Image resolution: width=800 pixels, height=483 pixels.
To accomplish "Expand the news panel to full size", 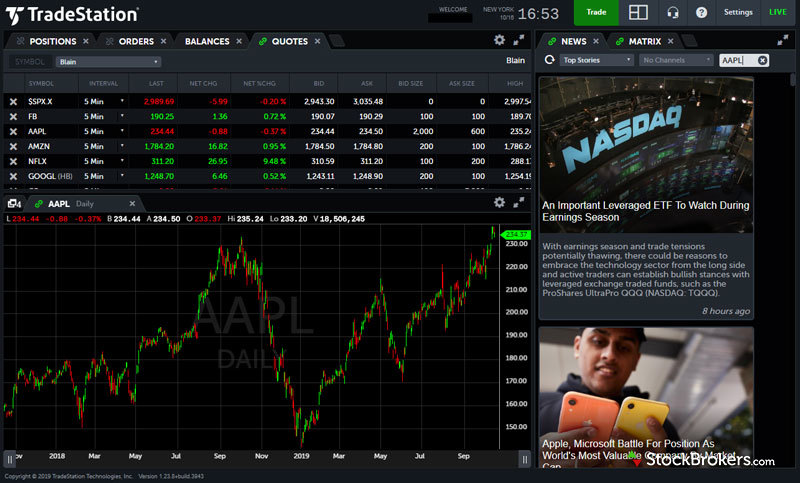I will [783, 40].
